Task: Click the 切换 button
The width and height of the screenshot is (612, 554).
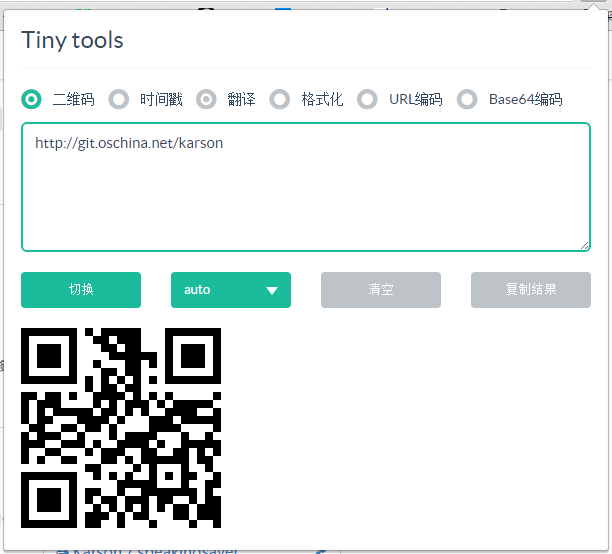Action: 81,290
